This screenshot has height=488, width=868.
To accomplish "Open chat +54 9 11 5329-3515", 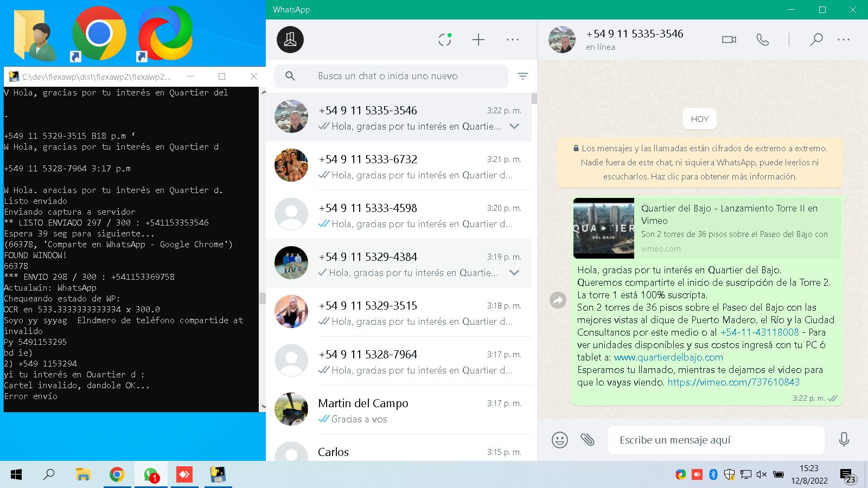I will pos(398,312).
